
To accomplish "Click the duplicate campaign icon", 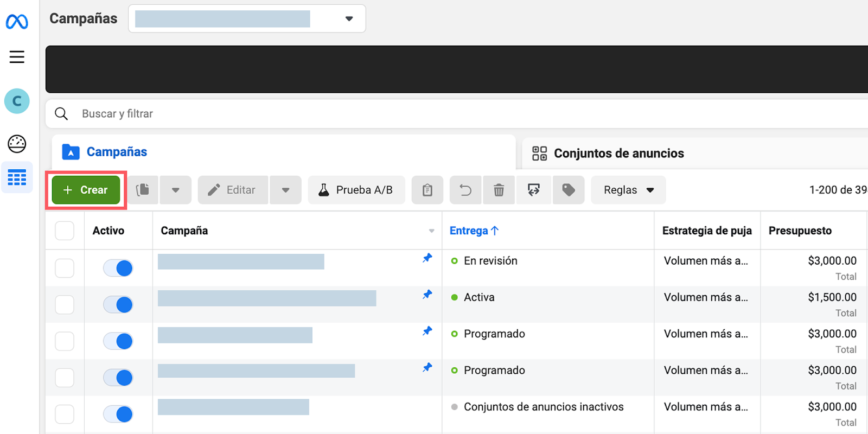I will click(143, 190).
